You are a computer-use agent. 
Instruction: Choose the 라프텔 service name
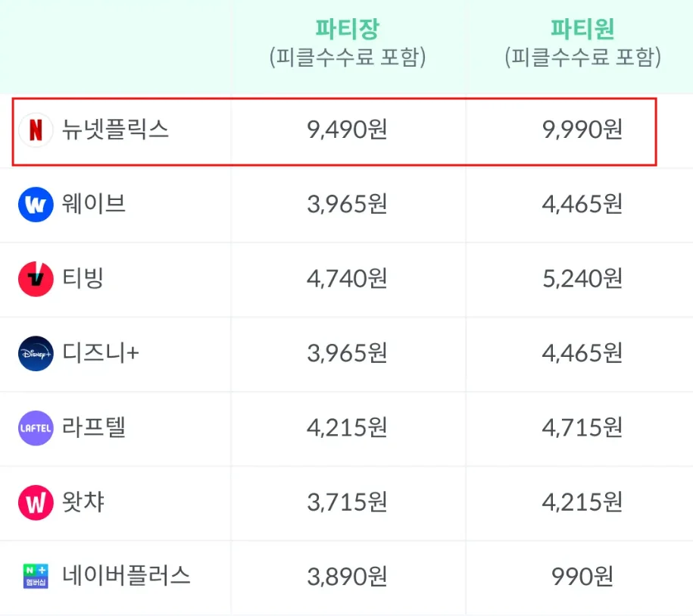[95, 428]
